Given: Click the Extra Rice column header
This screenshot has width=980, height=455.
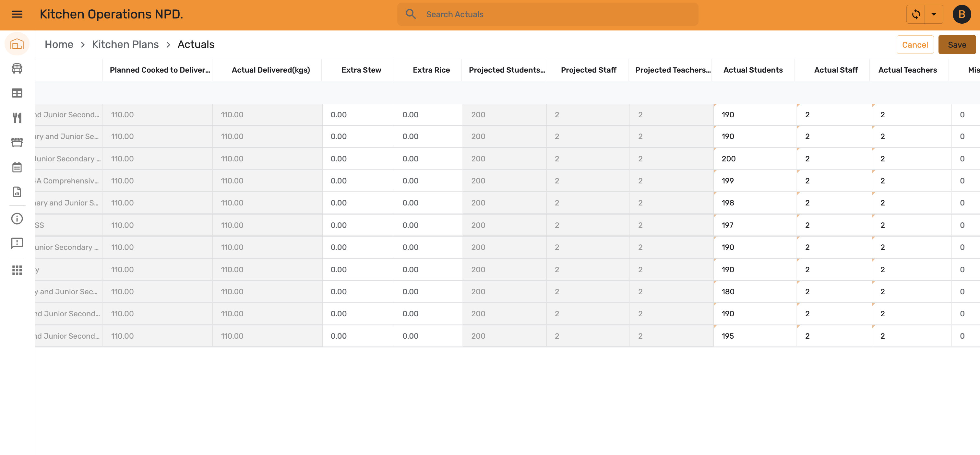Looking at the screenshot, I should 428,70.
